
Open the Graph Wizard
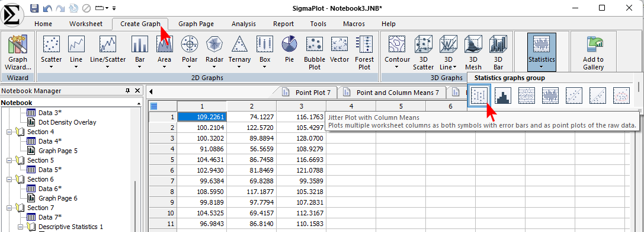(18, 52)
